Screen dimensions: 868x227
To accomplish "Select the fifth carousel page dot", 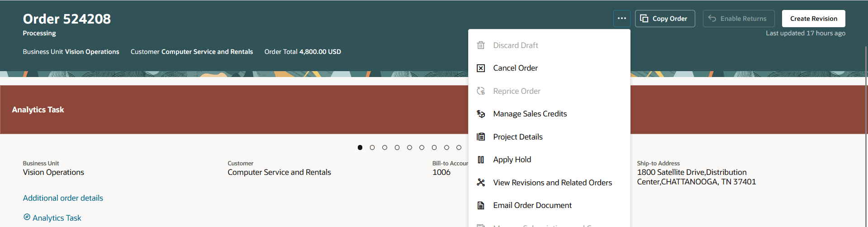I will (x=409, y=147).
